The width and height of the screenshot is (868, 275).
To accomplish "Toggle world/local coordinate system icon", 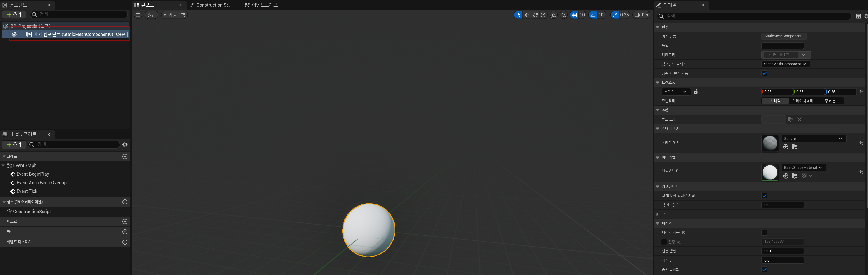I will pyautogui.click(x=554, y=15).
